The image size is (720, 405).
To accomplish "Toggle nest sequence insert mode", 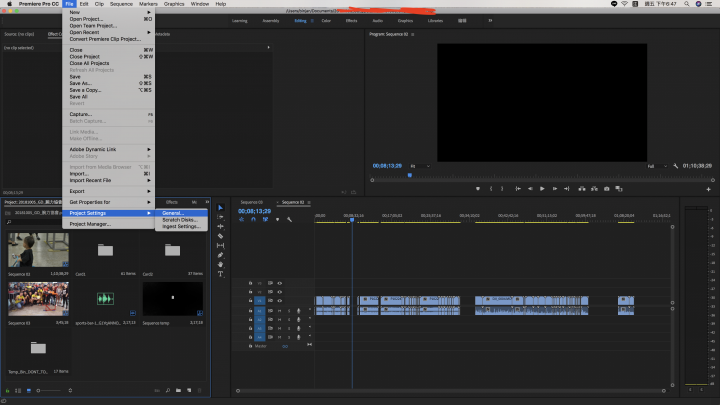I will [x=242, y=219].
